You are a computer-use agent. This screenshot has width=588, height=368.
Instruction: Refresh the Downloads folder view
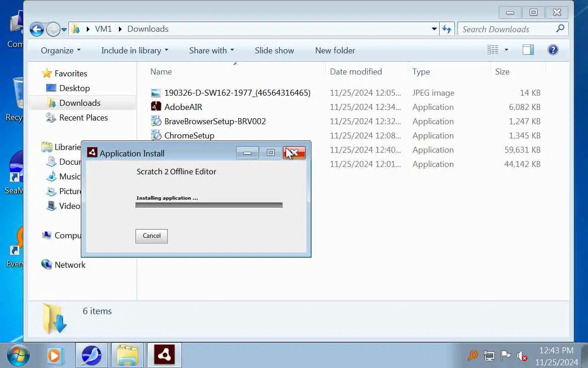click(447, 29)
